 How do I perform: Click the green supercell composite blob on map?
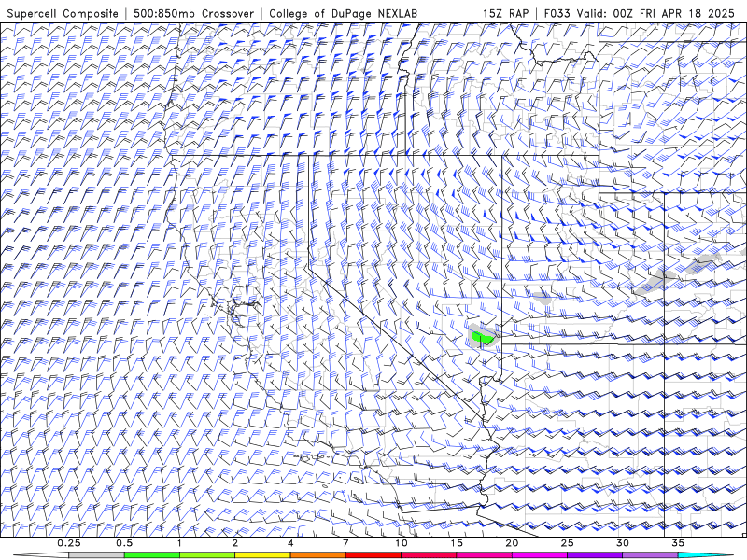[482, 338]
